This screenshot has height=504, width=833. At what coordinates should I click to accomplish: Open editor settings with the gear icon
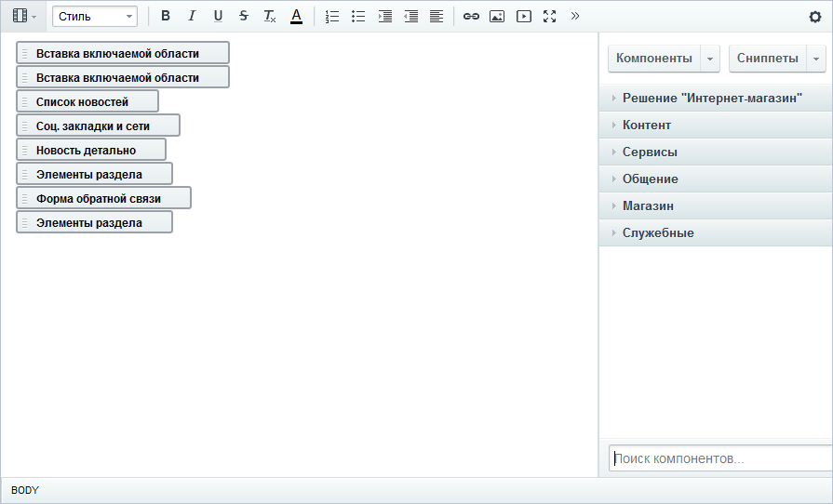click(815, 17)
